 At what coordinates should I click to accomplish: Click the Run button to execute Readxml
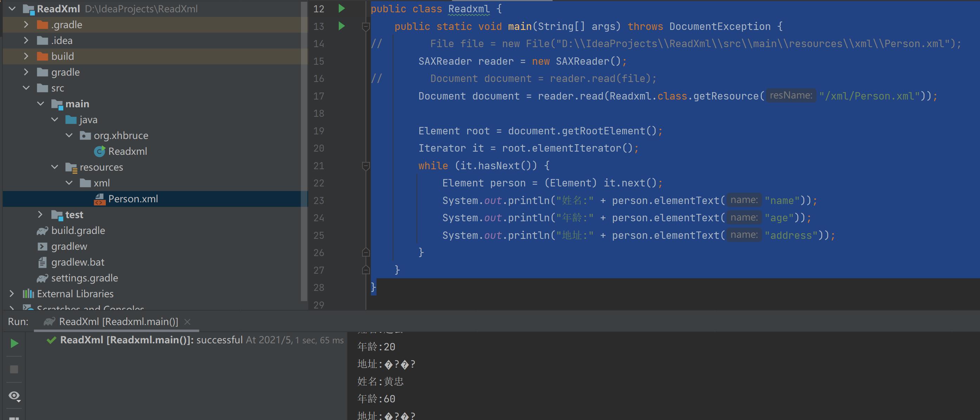pos(14,343)
